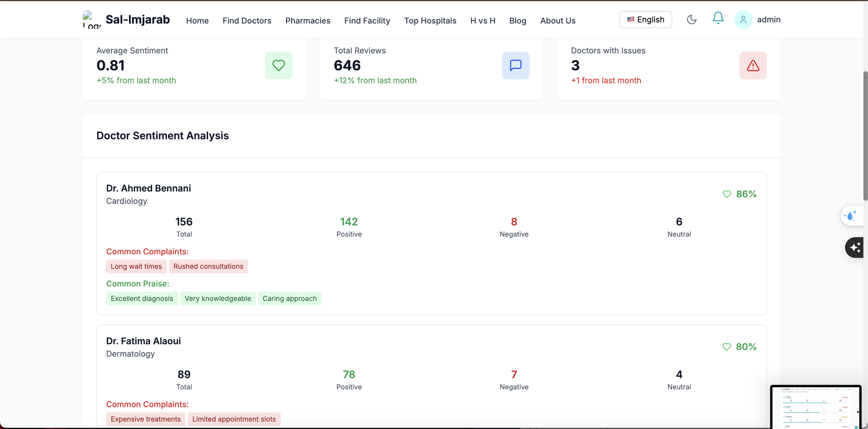
Task: Toggle dark mode moon icon
Action: [x=691, y=20]
